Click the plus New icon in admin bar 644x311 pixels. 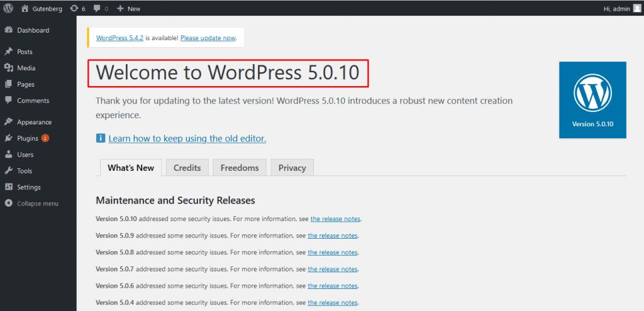(x=120, y=9)
